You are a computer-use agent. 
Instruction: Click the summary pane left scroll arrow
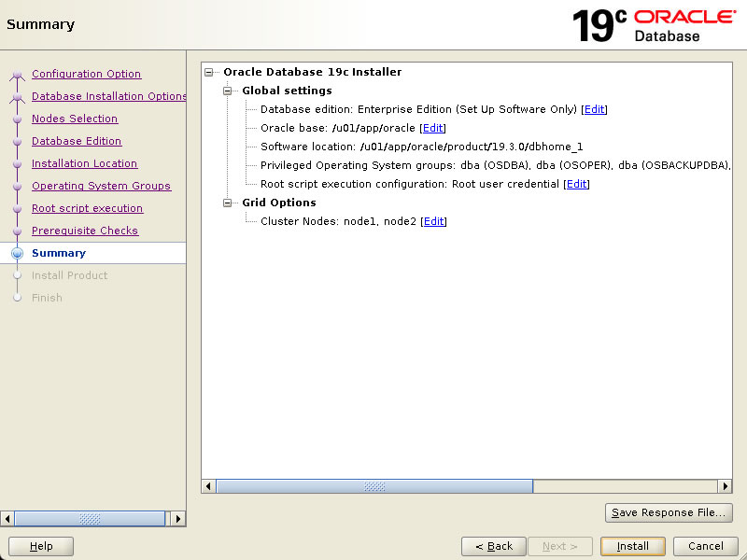pyautogui.click(x=208, y=486)
